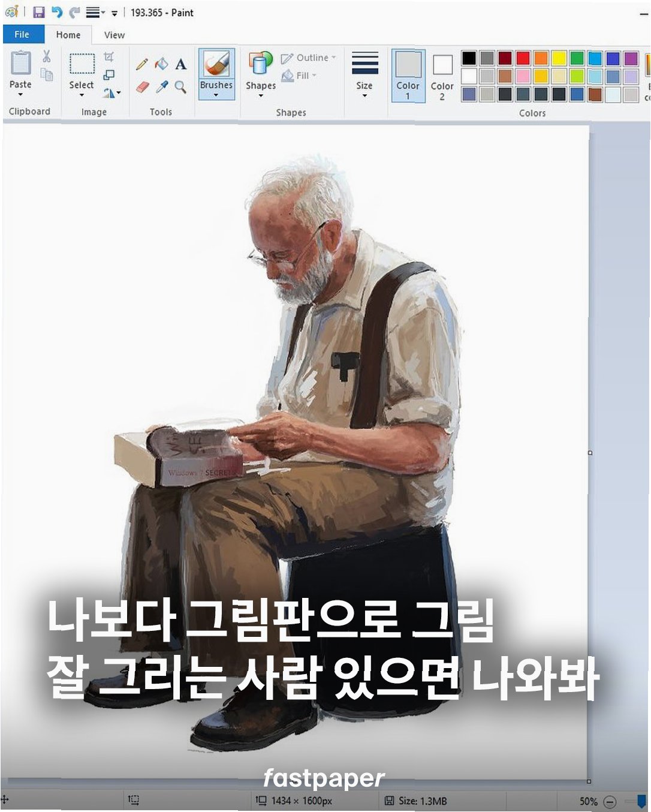Pick the orange color swatch

[x=541, y=58]
